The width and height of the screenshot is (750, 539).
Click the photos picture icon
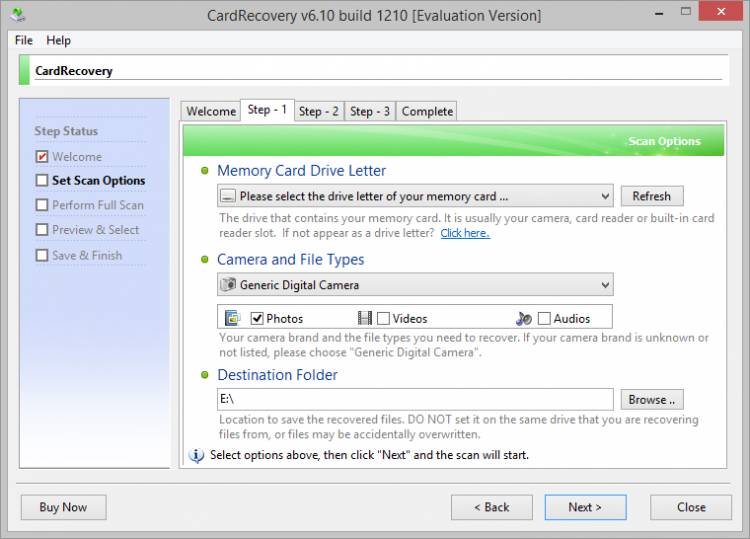click(232, 318)
